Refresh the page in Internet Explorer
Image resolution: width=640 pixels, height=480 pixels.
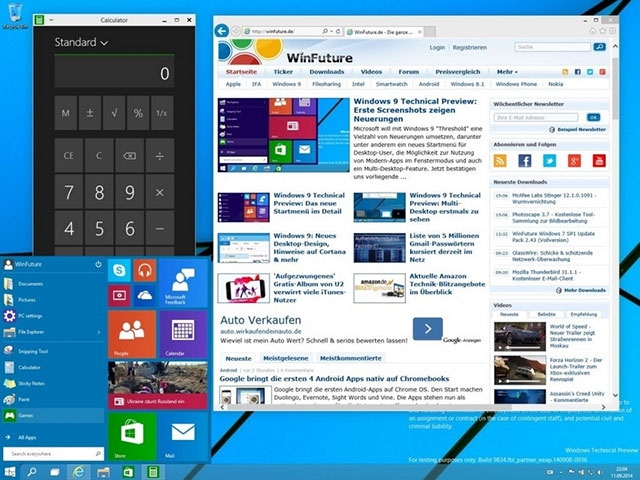tap(338, 31)
